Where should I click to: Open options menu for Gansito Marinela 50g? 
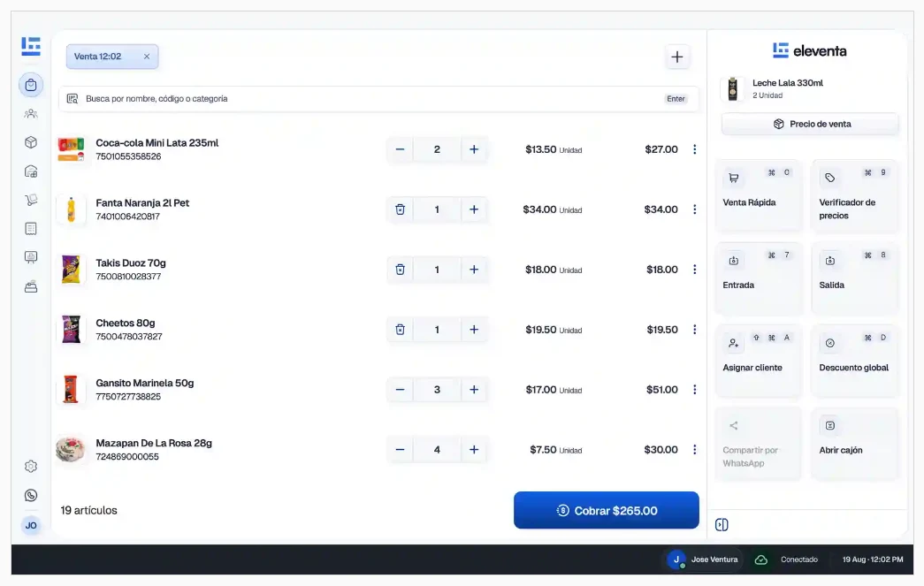(x=695, y=390)
